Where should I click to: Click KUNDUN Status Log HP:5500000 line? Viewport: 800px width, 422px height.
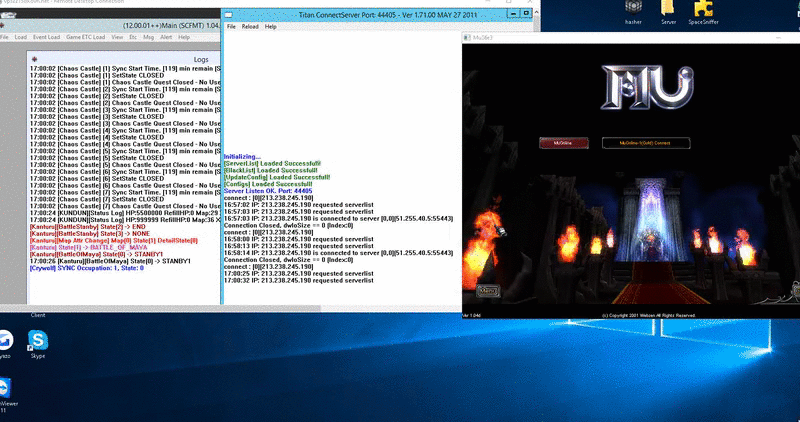point(125,213)
